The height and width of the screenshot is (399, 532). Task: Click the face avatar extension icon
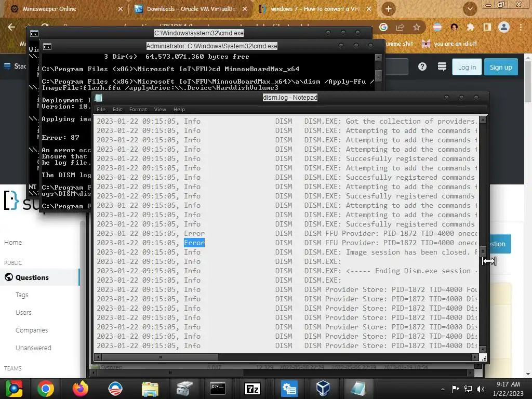[x=454, y=27]
